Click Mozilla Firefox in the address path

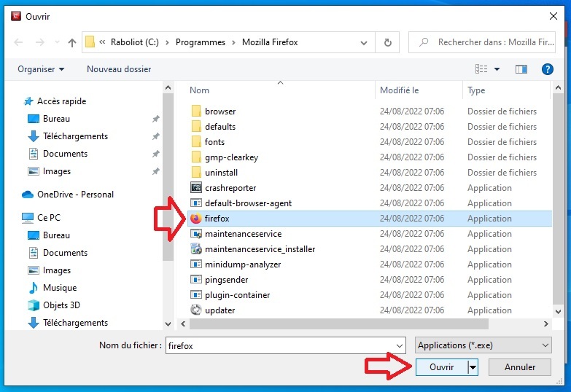pos(270,42)
